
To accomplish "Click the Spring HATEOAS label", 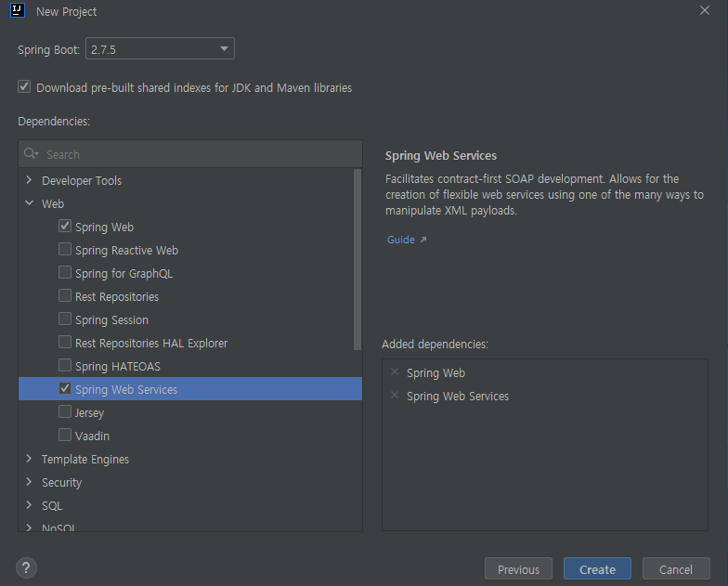I will point(118,366).
